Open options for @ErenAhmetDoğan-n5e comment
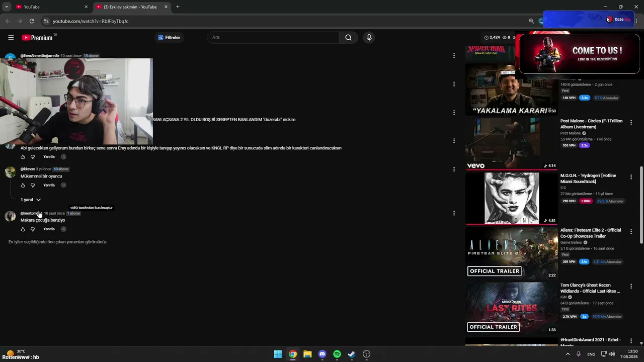 point(454,56)
